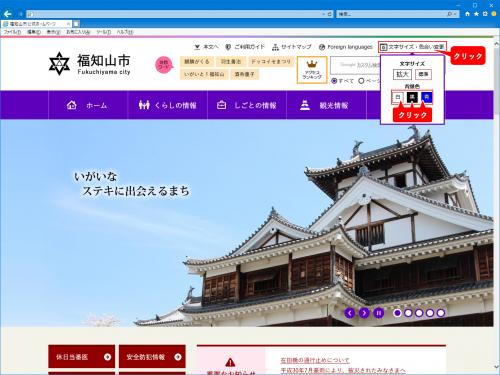Image resolution: width=500 pixels, height=375 pixels.
Task: Open the ツール(T) menu
Action: coord(104,32)
